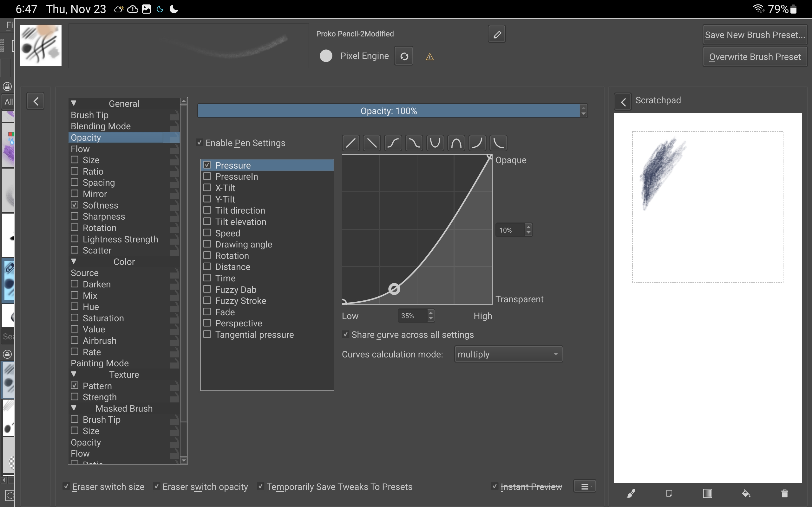Toggle Share curve across all settings
Image resolution: width=812 pixels, height=507 pixels.
click(345, 334)
